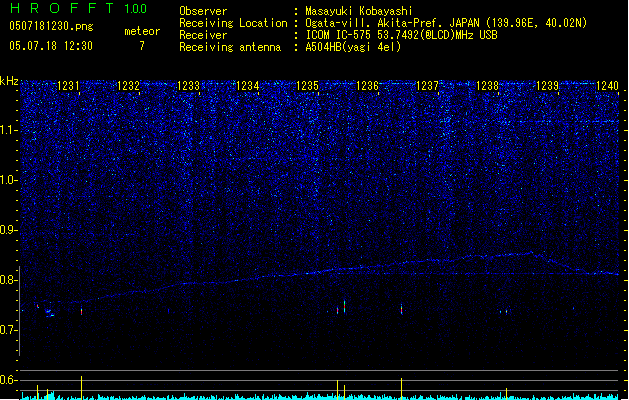Click the yellow detection bar below 1237 echo
This screenshot has width=629, height=400.
pyautogui.click(x=401, y=389)
